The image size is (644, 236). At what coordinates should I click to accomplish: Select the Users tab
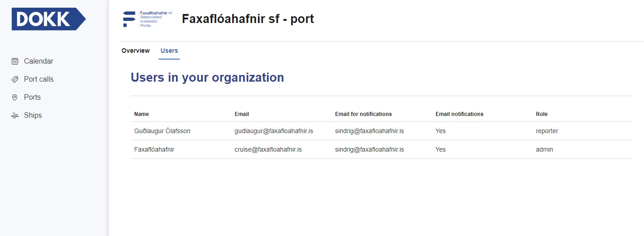click(169, 51)
